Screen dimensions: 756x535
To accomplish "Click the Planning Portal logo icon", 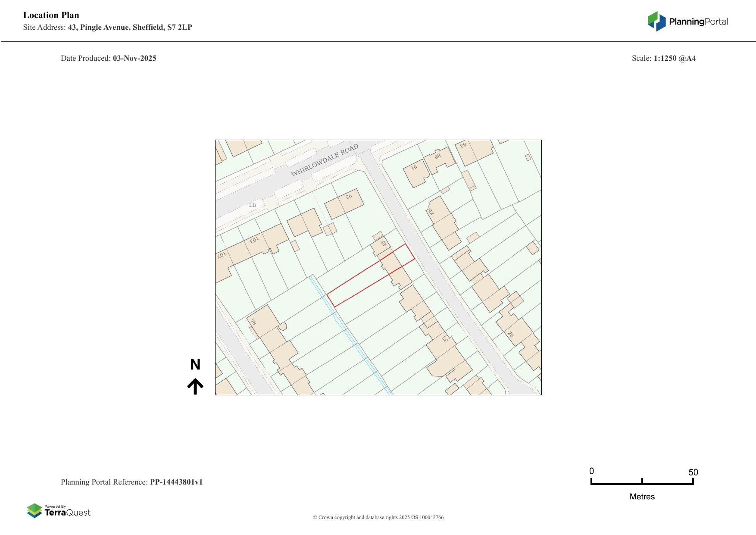I will click(x=656, y=21).
